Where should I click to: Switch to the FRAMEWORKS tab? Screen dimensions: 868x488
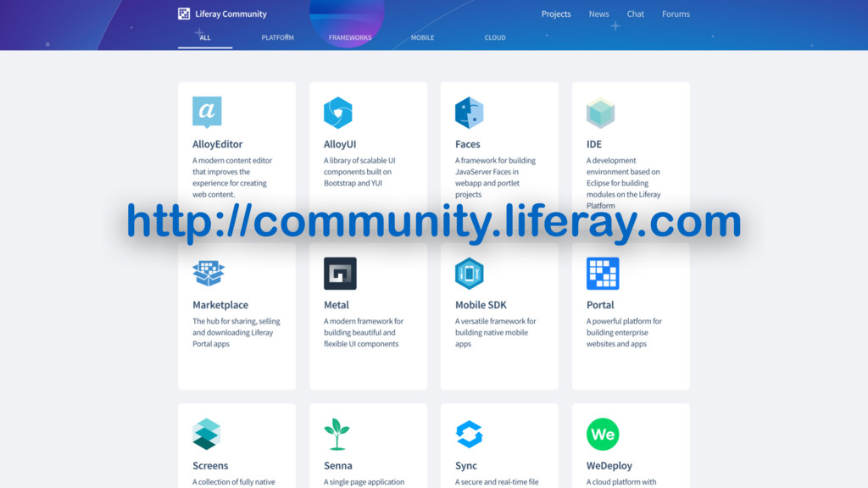tap(350, 37)
